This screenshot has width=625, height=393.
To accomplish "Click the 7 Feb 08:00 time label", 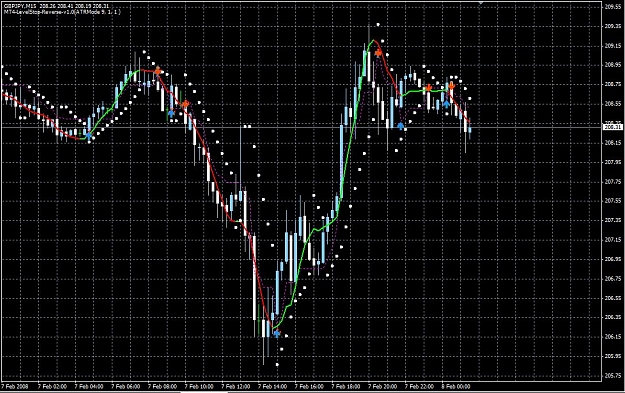I will (x=162, y=387).
